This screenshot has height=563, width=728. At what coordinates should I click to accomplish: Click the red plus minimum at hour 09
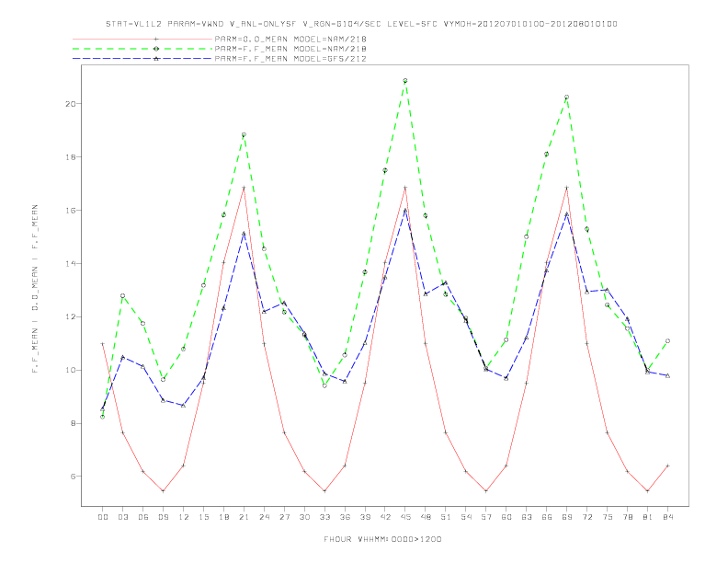click(x=163, y=491)
